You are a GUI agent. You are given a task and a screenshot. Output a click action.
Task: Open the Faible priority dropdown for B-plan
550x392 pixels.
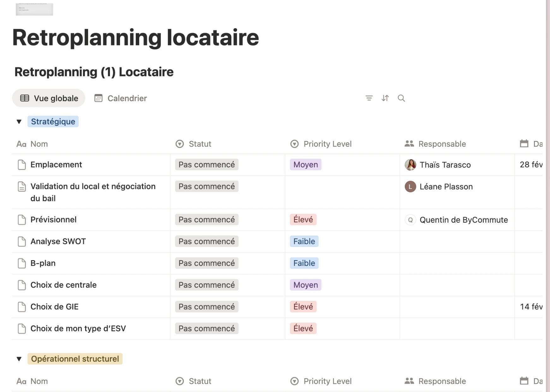(304, 263)
